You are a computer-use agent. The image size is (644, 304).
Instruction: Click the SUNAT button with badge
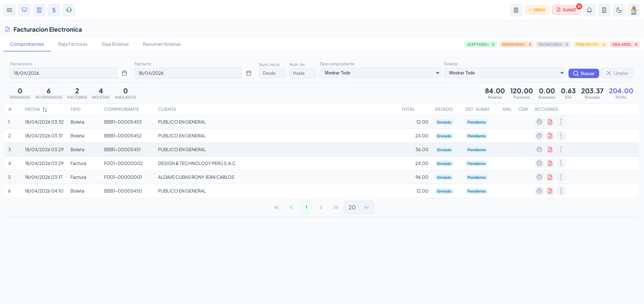pyautogui.click(x=566, y=10)
